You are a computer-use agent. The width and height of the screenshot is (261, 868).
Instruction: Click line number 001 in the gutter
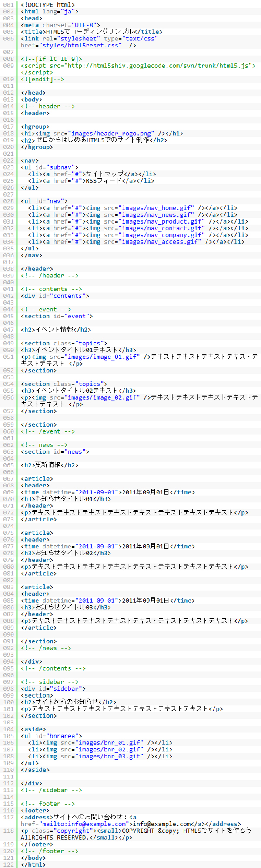[x=8, y=5]
